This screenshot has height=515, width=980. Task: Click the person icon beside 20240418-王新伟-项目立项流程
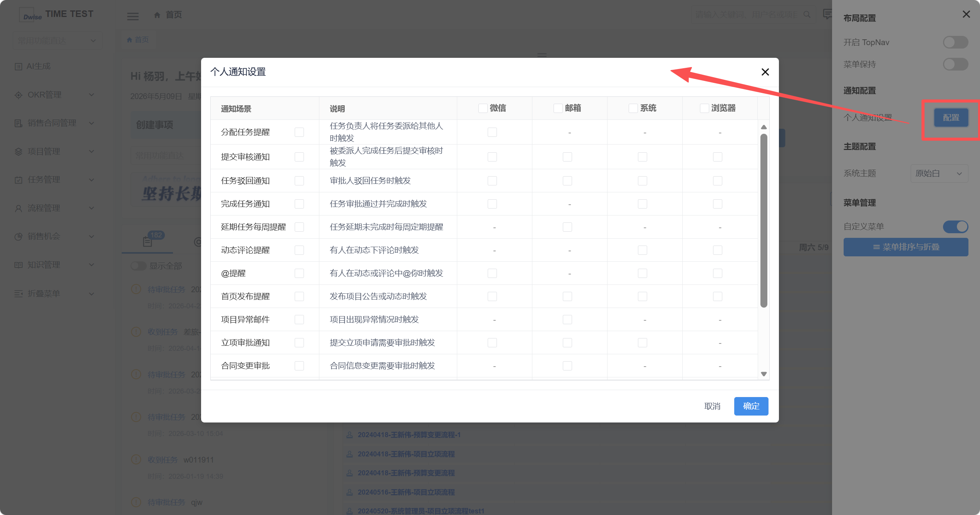(349, 454)
